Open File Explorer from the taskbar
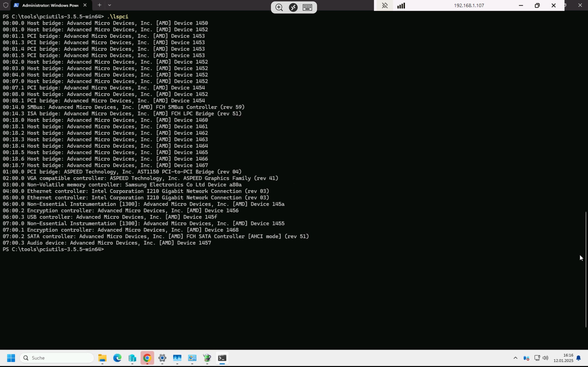 coord(103,358)
